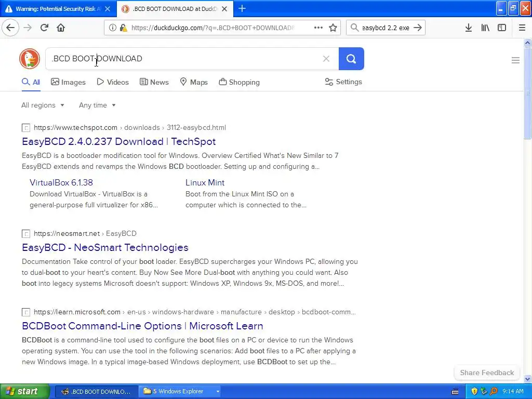
Task: Click the page vertical scrollbar thumb
Action: click(528, 92)
